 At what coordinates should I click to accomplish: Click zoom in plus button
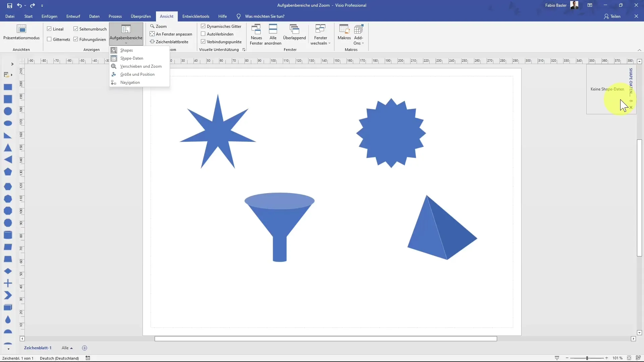tap(606, 358)
